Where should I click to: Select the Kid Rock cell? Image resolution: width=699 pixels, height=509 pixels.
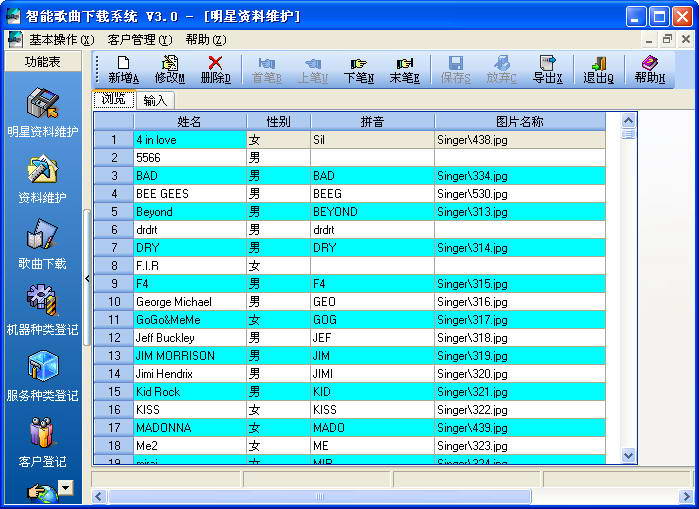pos(190,392)
